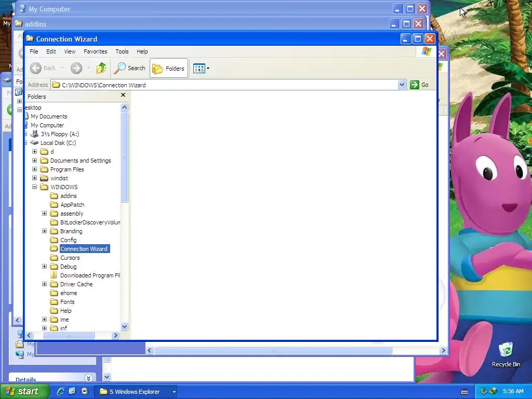Open the Edit menu
Image resolution: width=532 pixels, height=399 pixels.
51,51
